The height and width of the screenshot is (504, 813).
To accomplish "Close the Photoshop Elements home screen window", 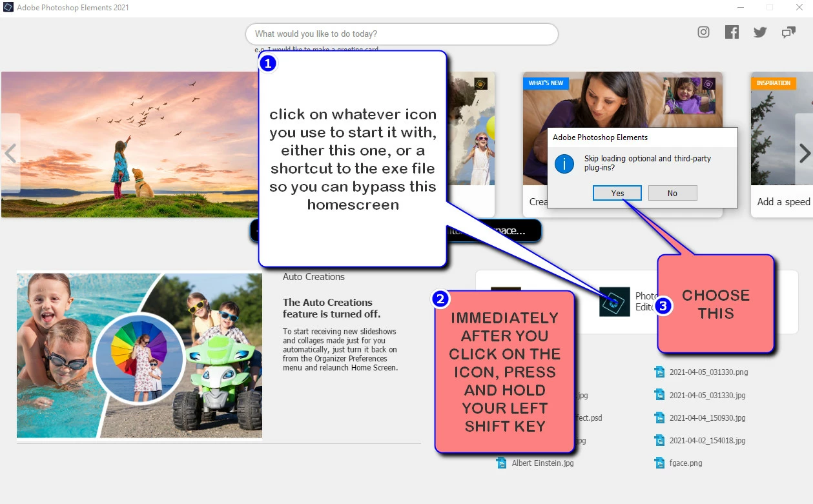I will (799, 7).
